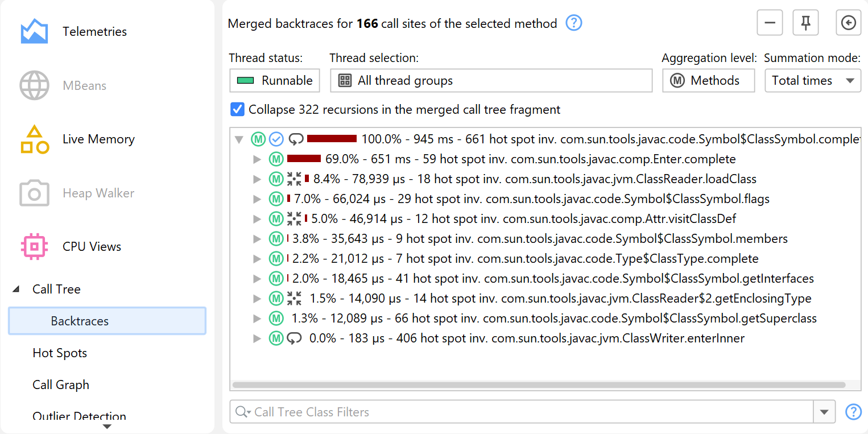Open the class filters history dropdown arrow
868x434 pixels.
tap(825, 412)
